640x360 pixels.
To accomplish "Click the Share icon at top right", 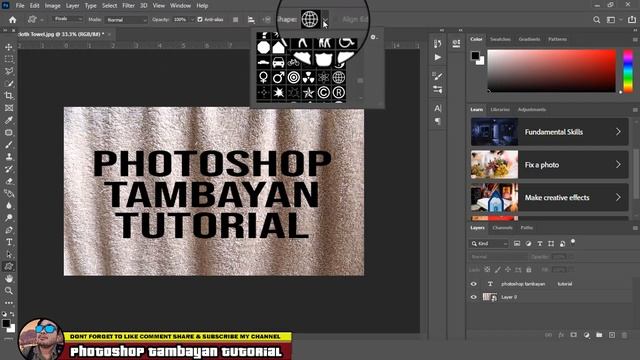I will (x=632, y=20).
